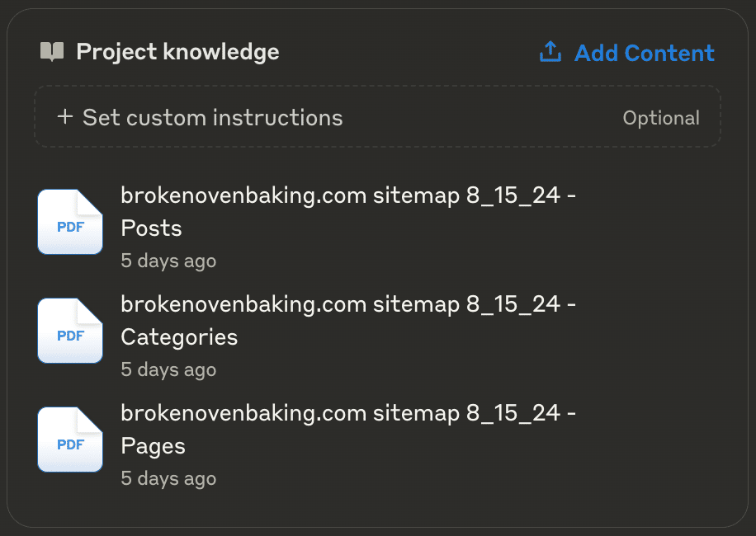
Task: Click empty space inside dashed custom instructions box
Action: pos(482,117)
